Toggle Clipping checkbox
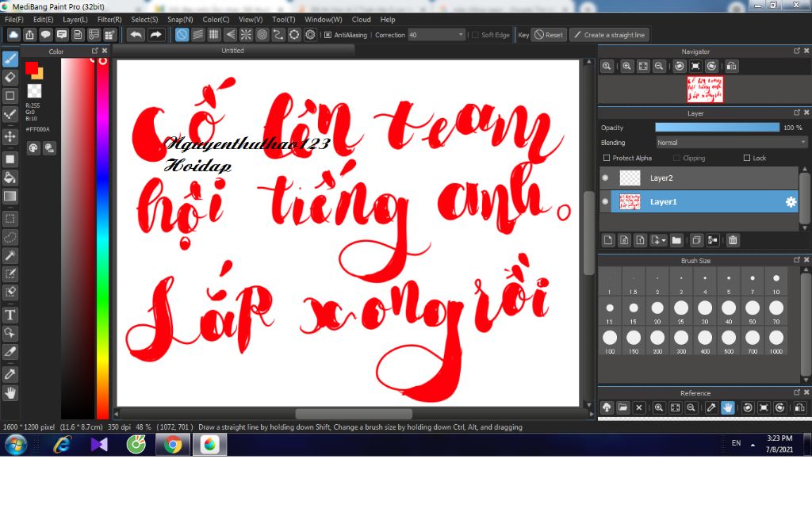This screenshot has width=812, height=524. (x=676, y=158)
